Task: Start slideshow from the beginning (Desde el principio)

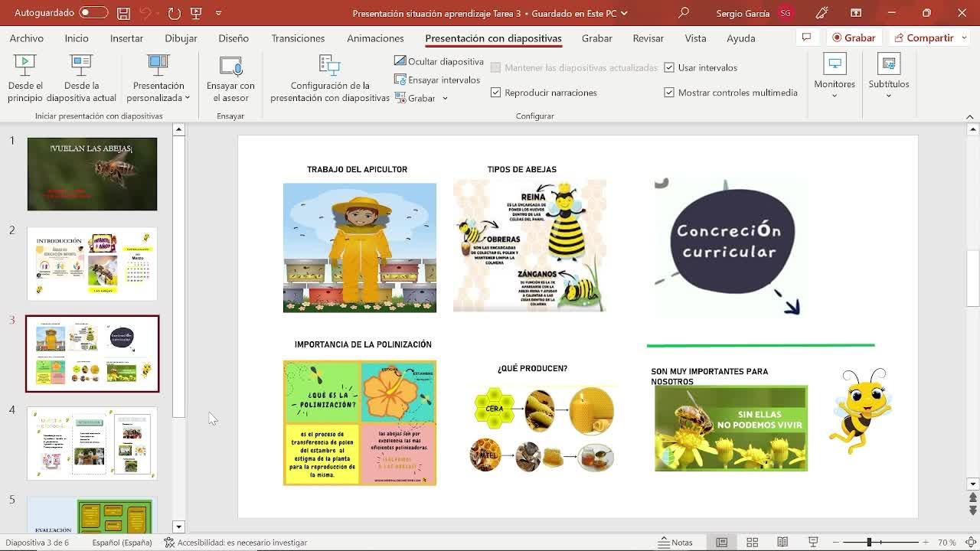Action: (25, 78)
